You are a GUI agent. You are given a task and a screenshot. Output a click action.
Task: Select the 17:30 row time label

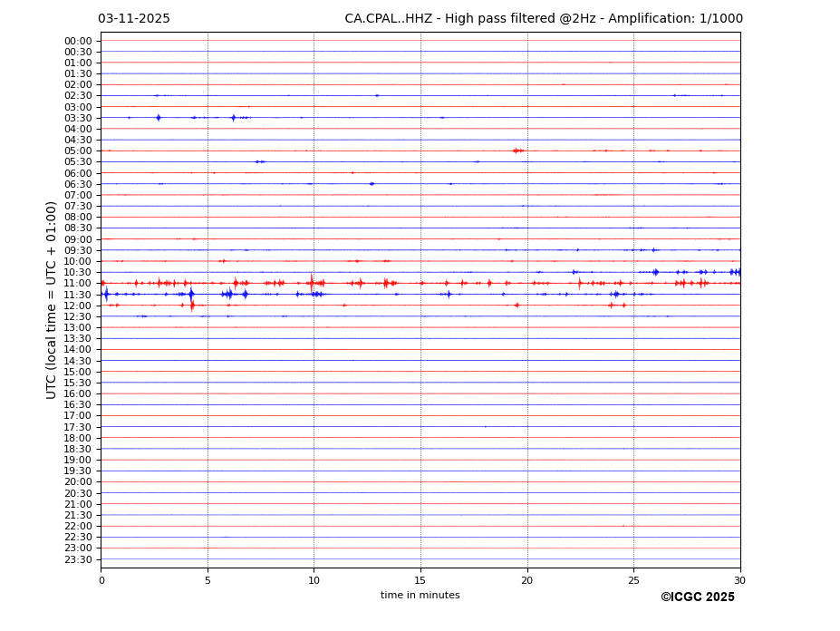coord(77,427)
